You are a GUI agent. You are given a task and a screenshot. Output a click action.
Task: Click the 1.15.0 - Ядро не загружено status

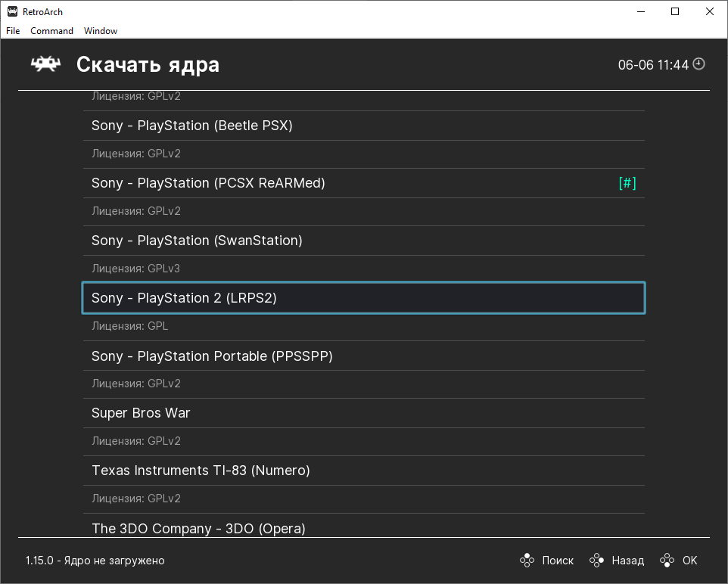pos(95,561)
